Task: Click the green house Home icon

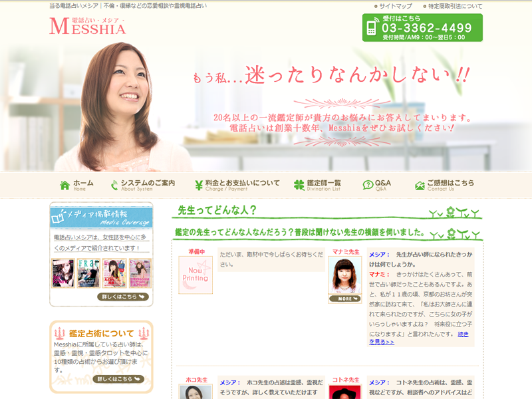Action: (x=65, y=186)
